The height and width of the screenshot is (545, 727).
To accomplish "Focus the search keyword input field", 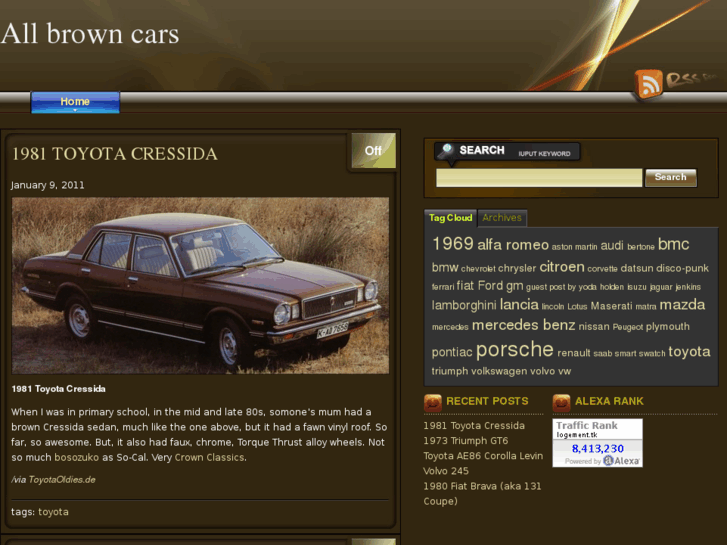I will pyautogui.click(x=539, y=178).
